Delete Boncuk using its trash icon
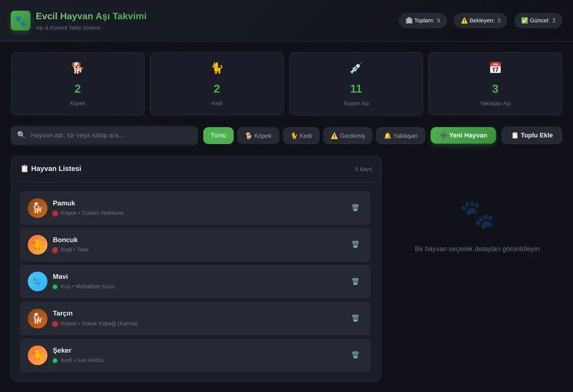The image size is (573, 392). (x=355, y=244)
